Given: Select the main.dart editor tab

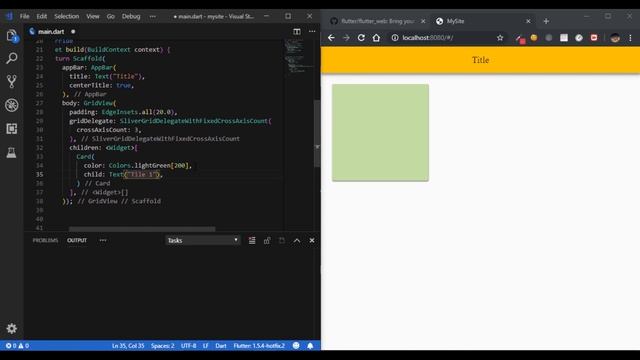Looking at the screenshot, I should tap(51, 31).
